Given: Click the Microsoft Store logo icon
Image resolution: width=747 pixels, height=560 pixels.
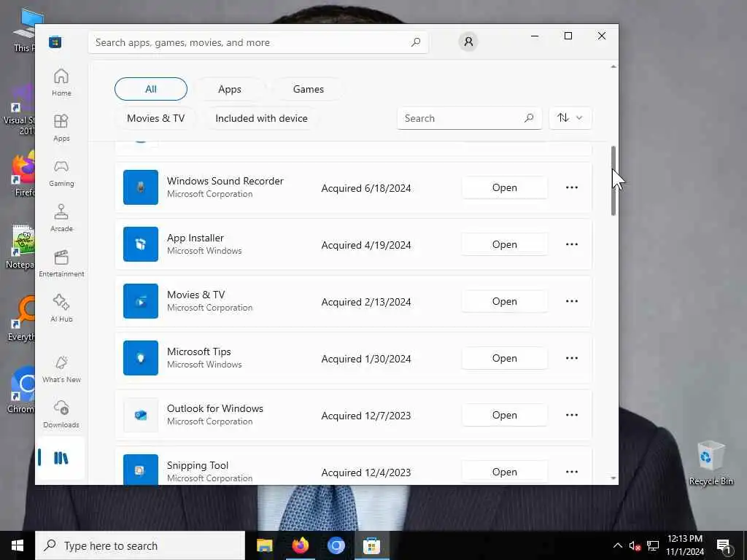Looking at the screenshot, I should click(x=55, y=42).
